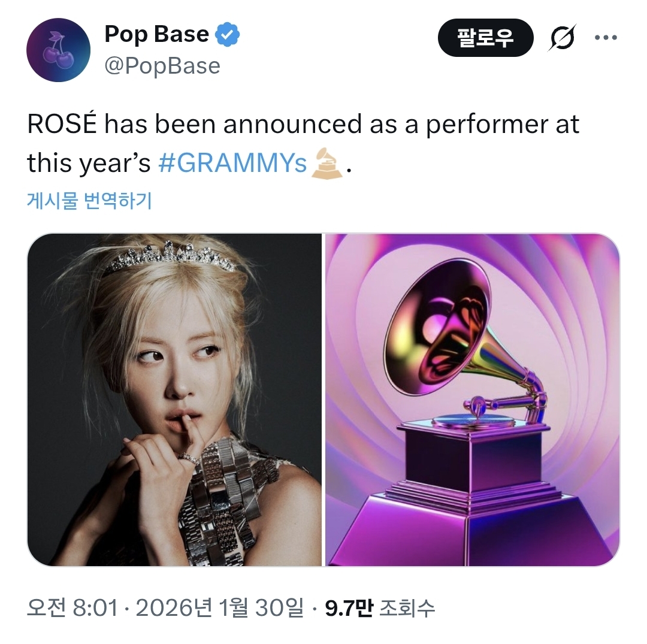Open the Pop Base display name
This screenshot has width=647, height=644.
(x=156, y=35)
